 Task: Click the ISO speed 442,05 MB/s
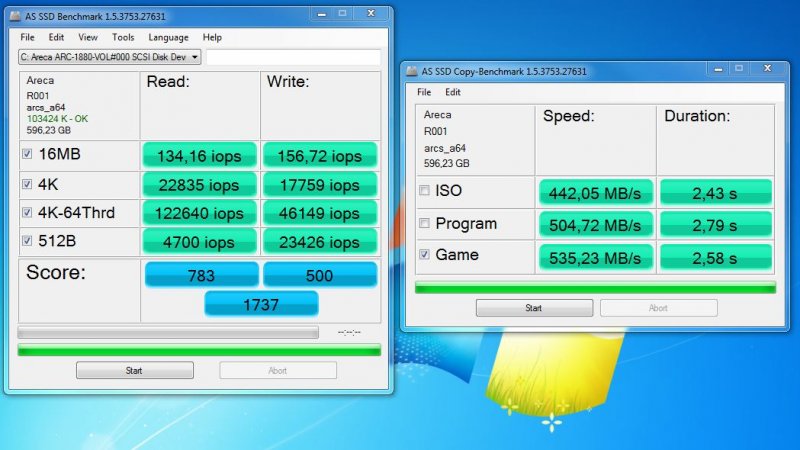(x=596, y=193)
